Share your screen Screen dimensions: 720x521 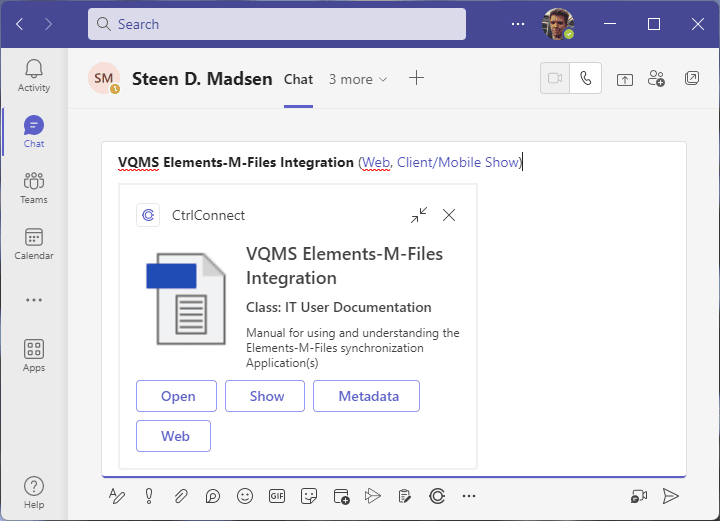[624, 79]
